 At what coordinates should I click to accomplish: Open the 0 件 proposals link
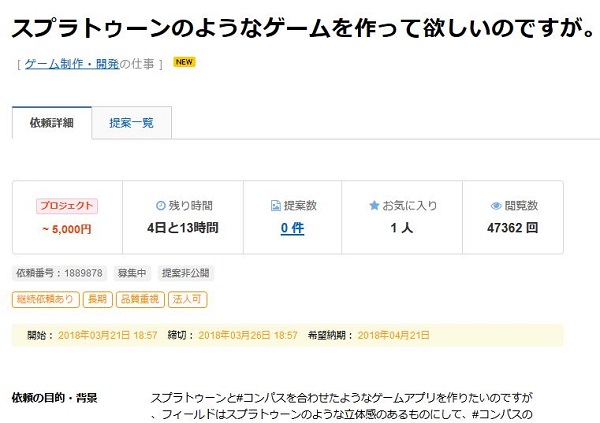click(x=292, y=228)
